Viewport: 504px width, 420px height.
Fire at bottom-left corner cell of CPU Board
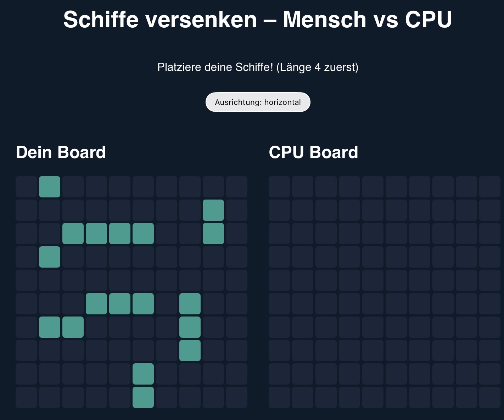point(279,397)
